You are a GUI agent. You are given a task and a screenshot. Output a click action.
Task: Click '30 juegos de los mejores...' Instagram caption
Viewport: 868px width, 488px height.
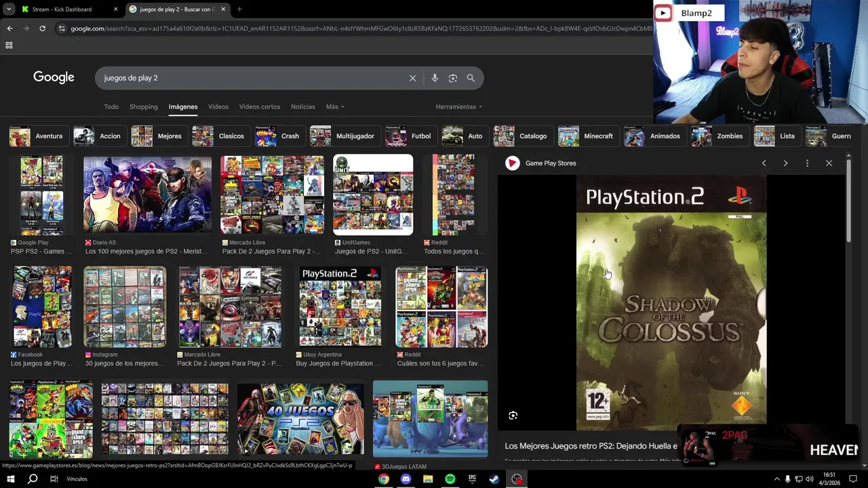(x=125, y=363)
